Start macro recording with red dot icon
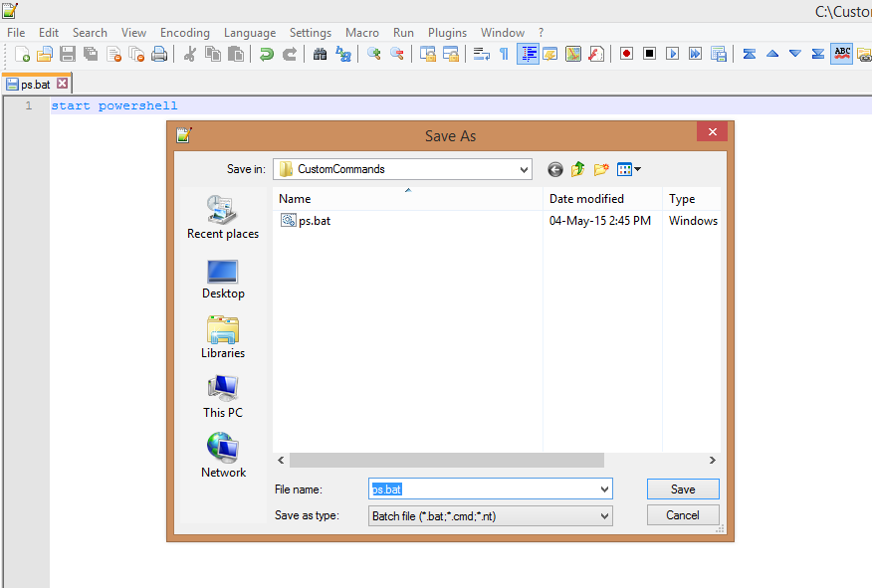Image resolution: width=872 pixels, height=588 pixels. point(626,54)
